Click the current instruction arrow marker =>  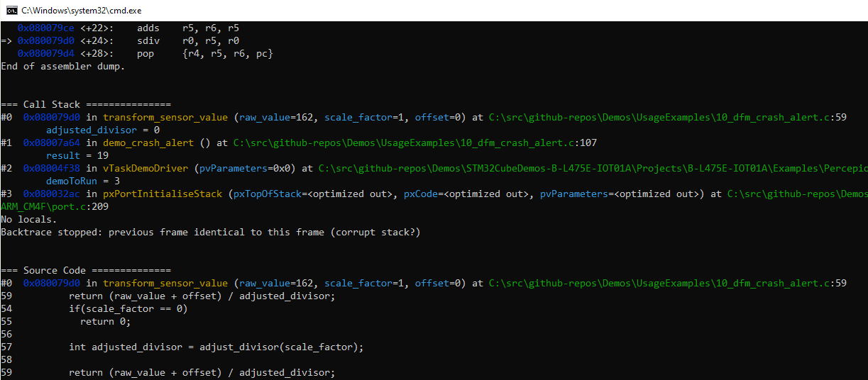click(x=6, y=40)
